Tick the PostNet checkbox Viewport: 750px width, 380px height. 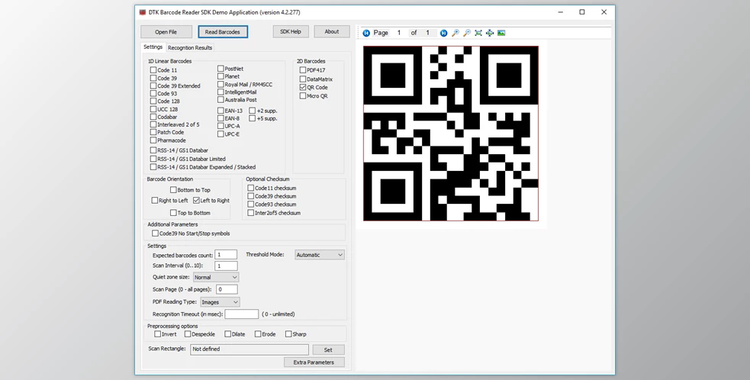click(x=221, y=68)
